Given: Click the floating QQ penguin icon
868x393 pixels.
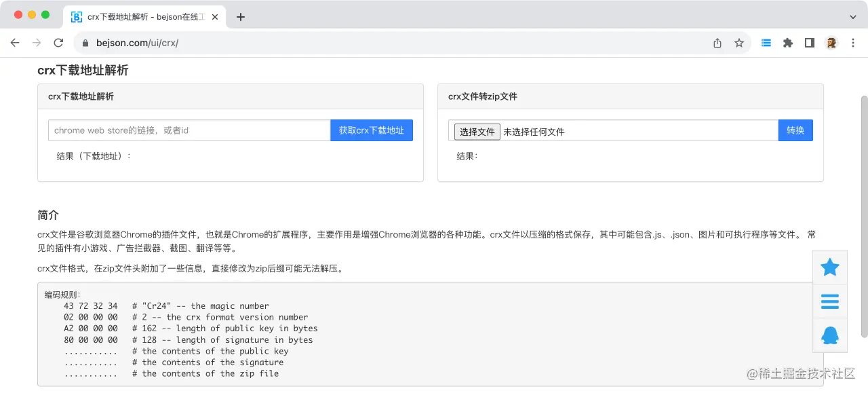Looking at the screenshot, I should 830,335.
